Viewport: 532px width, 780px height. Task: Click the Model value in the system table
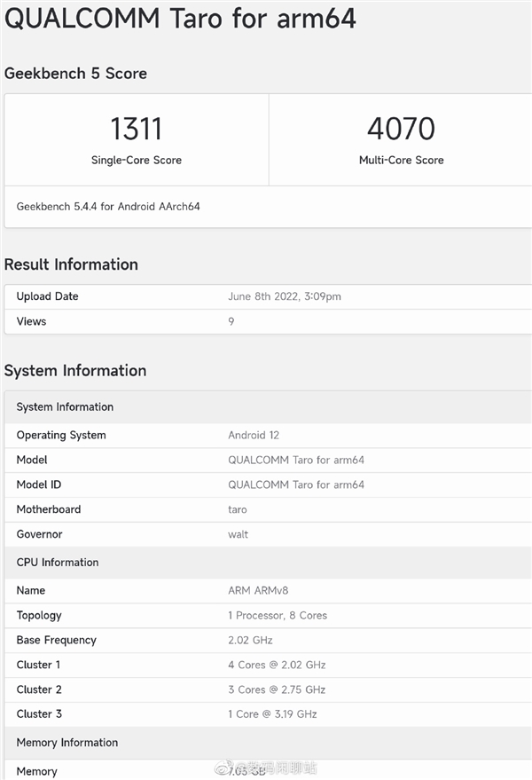296,461
